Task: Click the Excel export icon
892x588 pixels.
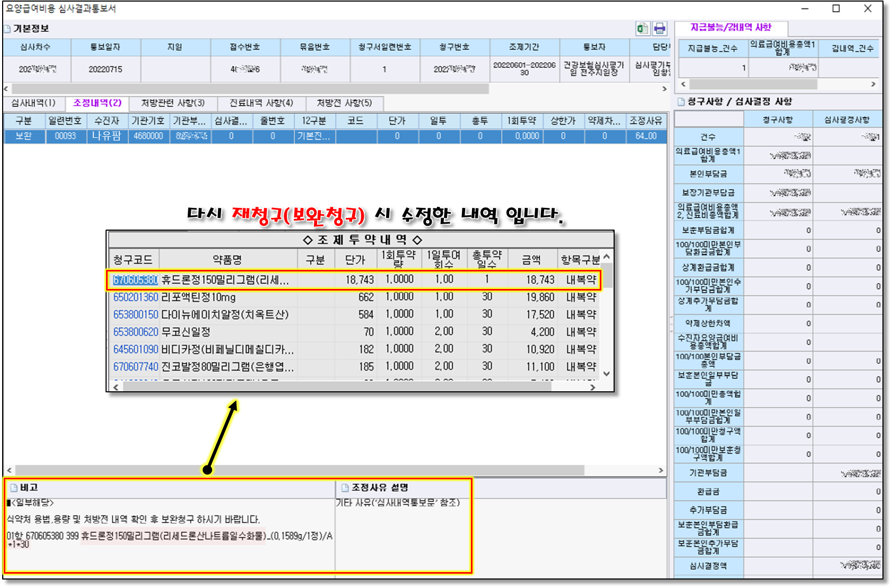Action: pyautogui.click(x=642, y=29)
